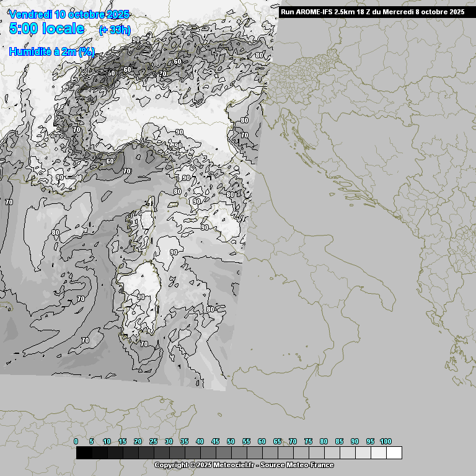The width and height of the screenshot is (476, 476).
Task: Click the "Humidité à 2m (%)" title
Action: 52,51
